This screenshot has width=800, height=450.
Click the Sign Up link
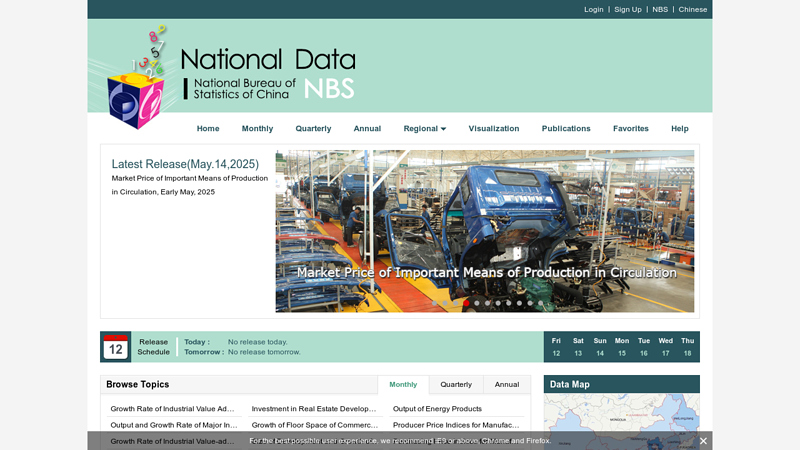628,9
